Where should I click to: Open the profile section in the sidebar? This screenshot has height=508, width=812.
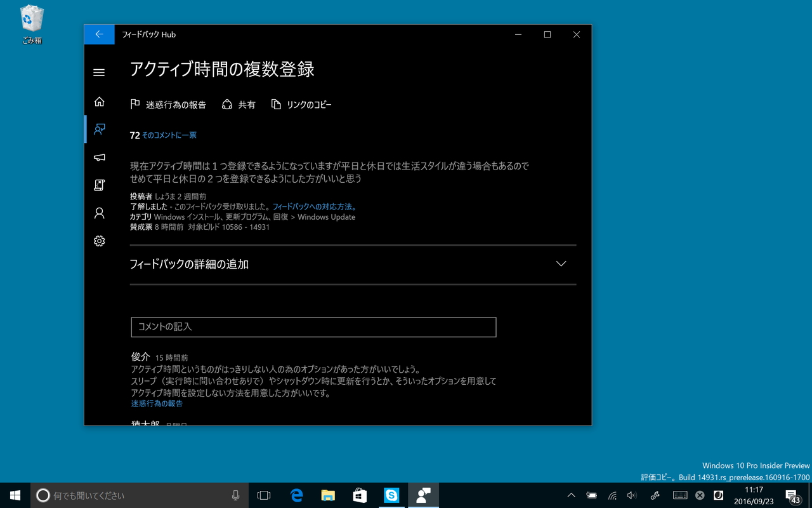[99, 213]
